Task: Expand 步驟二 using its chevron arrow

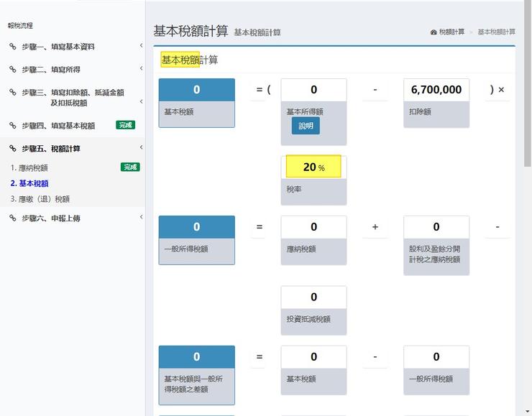Action: click(141, 70)
